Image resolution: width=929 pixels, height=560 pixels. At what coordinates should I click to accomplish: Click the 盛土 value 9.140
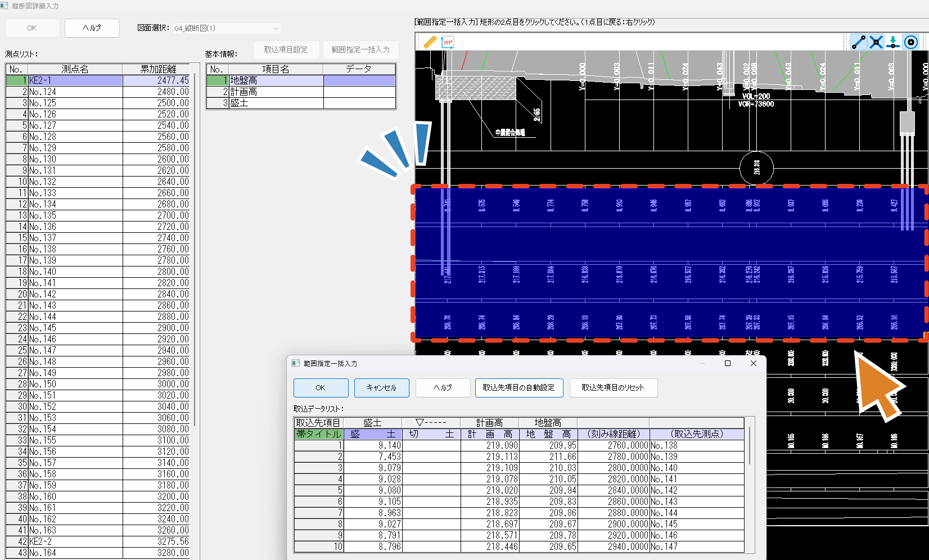pyautogui.click(x=372, y=445)
